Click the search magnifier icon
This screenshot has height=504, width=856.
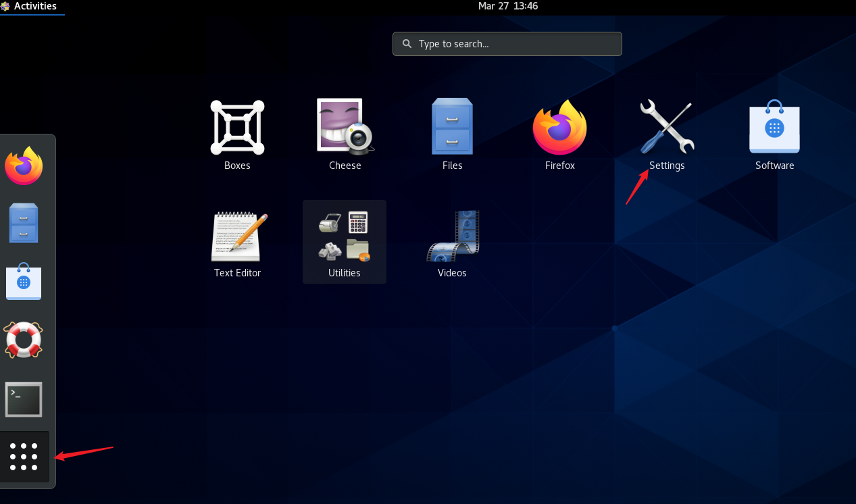coord(406,43)
